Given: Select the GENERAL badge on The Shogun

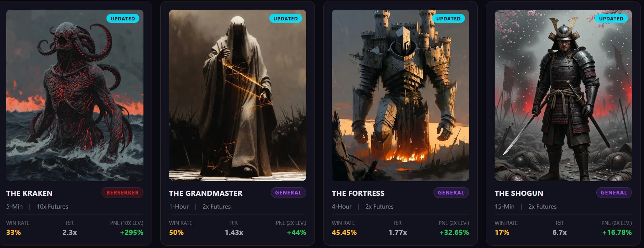Looking at the screenshot, I should [614, 192].
